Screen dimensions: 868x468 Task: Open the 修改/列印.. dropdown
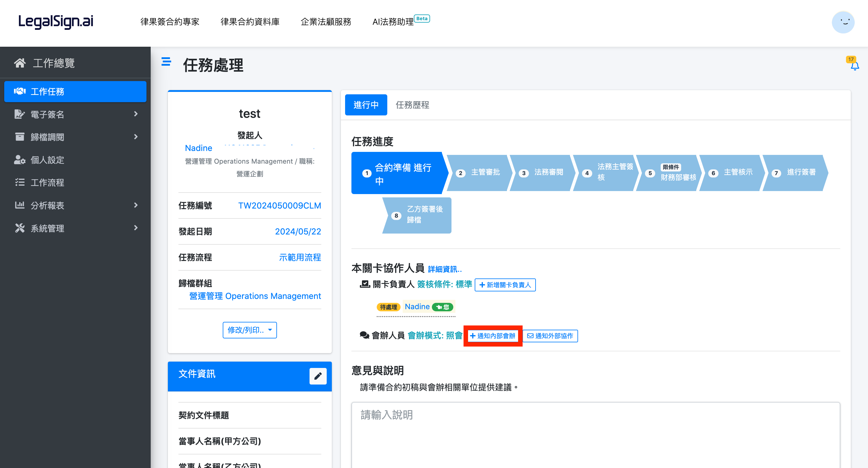pos(250,330)
